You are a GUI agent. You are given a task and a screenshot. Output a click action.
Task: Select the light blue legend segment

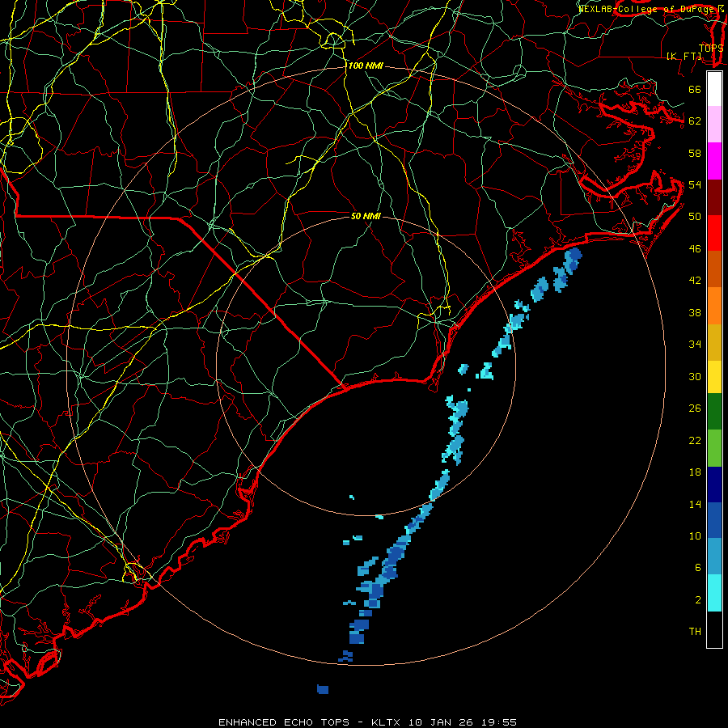click(714, 557)
